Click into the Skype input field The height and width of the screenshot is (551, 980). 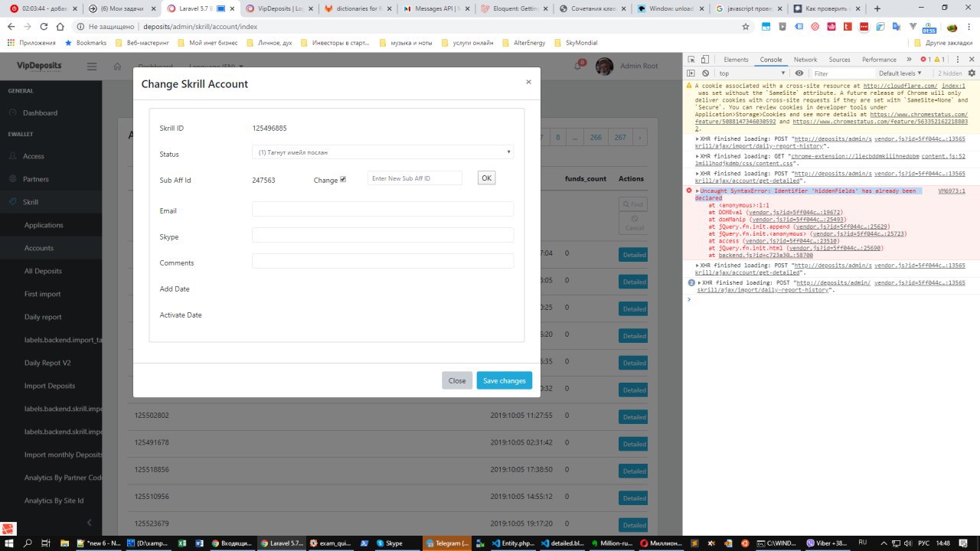[x=383, y=235]
